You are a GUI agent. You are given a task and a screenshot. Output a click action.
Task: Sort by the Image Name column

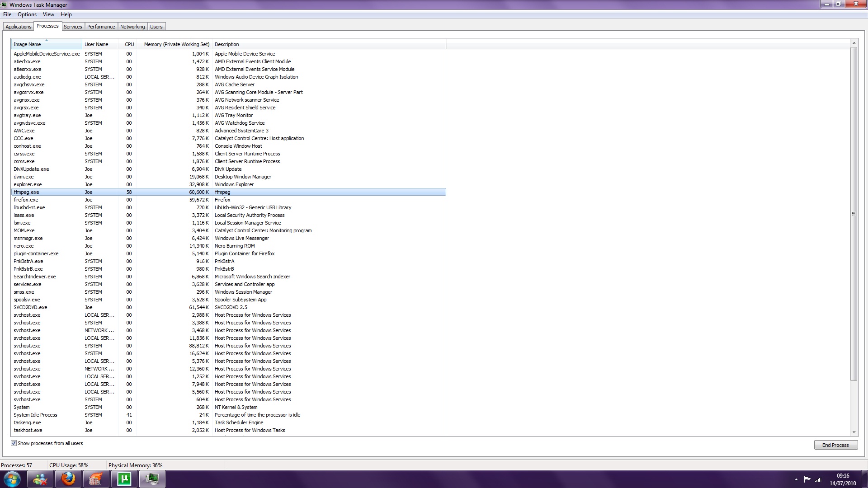(47, 44)
